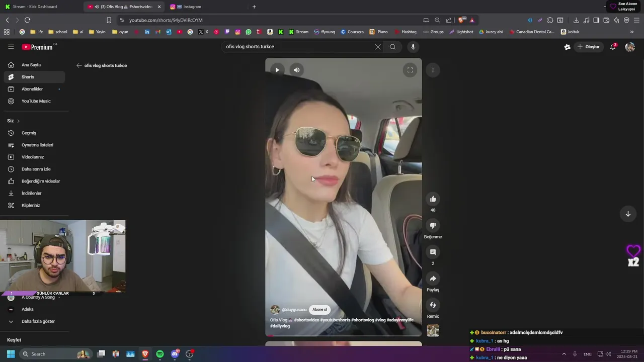644x362 pixels.
Task: Open Geçmiş history
Action: (34, 133)
